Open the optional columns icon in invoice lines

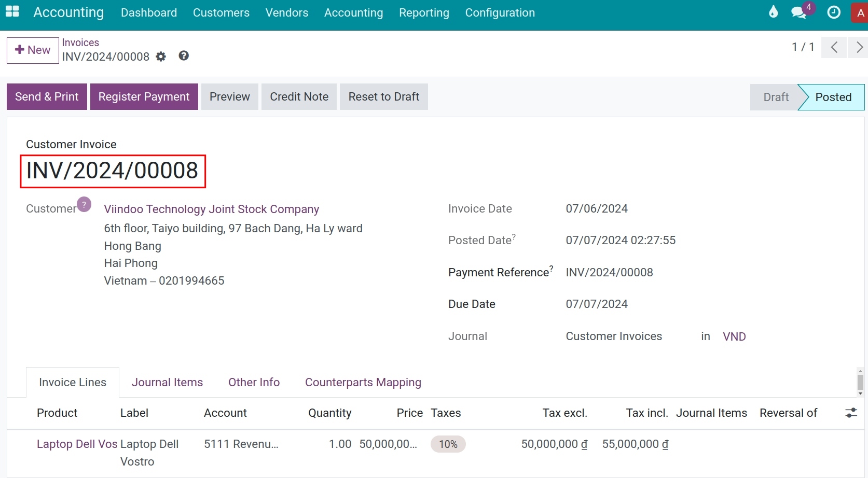coord(850,413)
